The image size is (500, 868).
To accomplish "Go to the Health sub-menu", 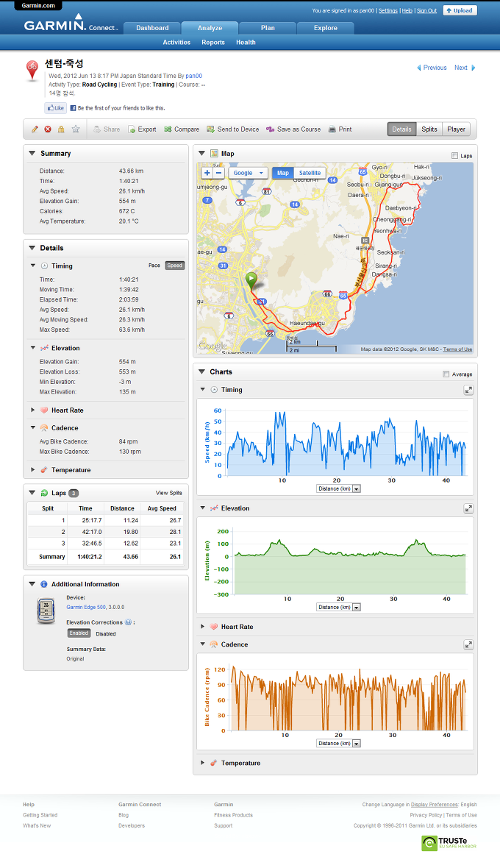I will pos(246,43).
